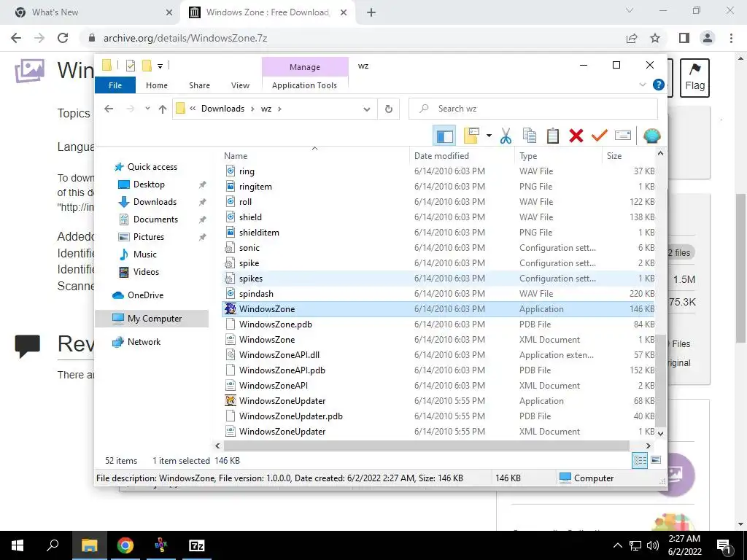Refresh the wz folder view
The image size is (747, 560).
[x=389, y=109]
